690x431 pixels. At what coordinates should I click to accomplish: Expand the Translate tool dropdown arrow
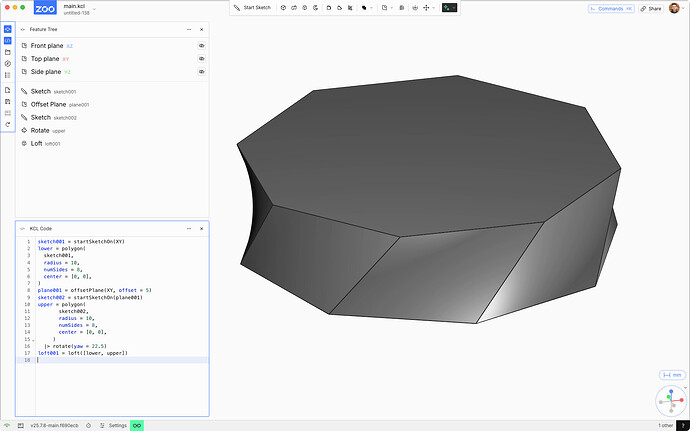[433, 8]
